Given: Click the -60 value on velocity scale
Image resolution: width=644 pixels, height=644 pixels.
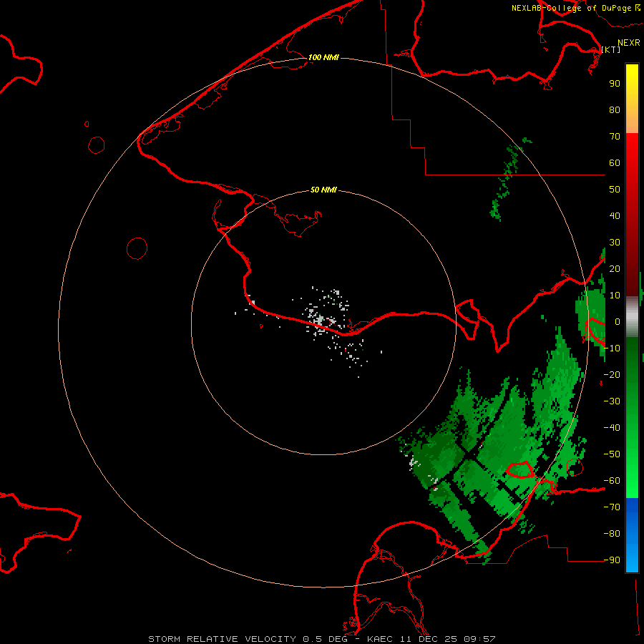Looking at the screenshot, I should click(612, 481).
